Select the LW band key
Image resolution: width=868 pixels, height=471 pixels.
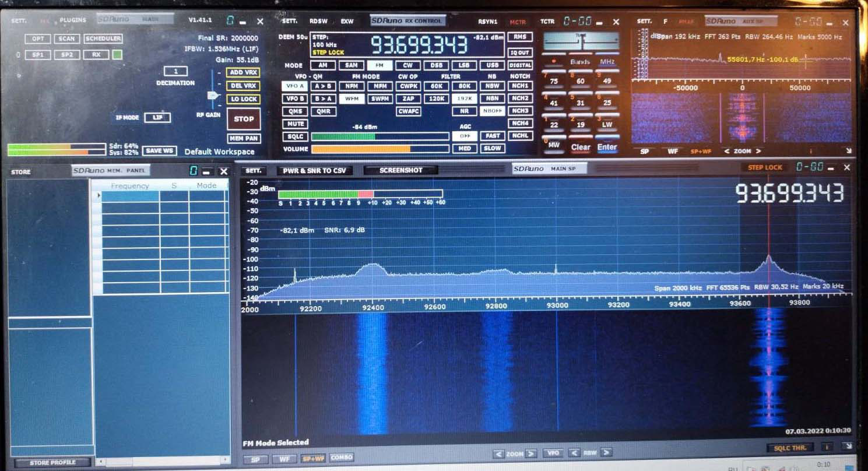coord(607,124)
